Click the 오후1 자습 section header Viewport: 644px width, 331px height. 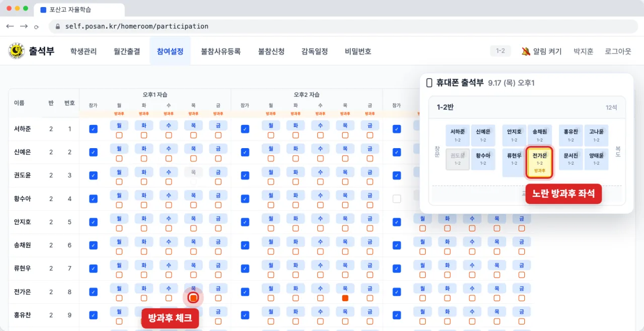point(155,94)
